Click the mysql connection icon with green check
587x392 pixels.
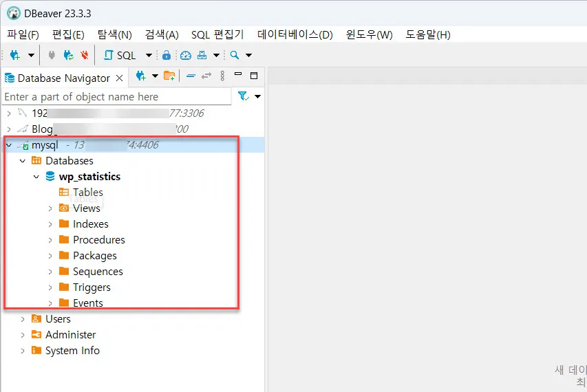pyautogui.click(x=23, y=145)
